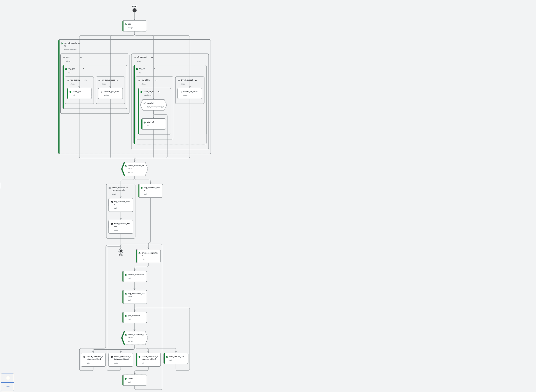536x392 pixels.
Task: Collapse the try_gcs.except steps group
Action: click(117, 80)
